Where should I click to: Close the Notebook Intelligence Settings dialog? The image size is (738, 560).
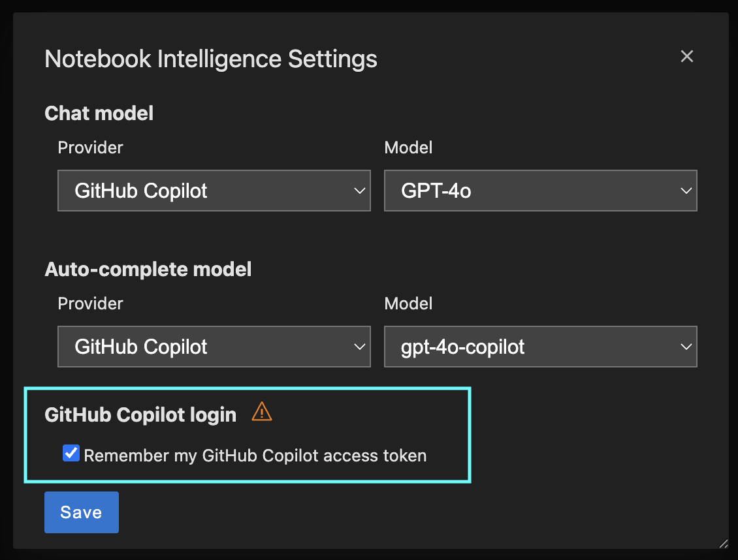tap(686, 56)
